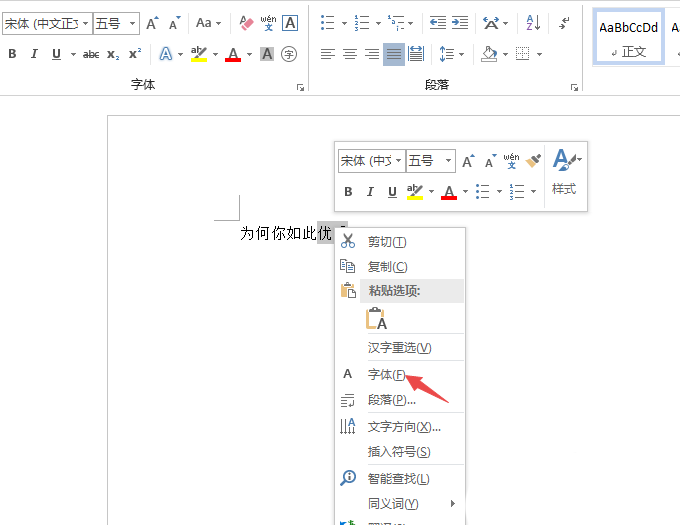Open phonetic guide in mini toolbar
Viewport: 680px width, 525px height.
(511, 161)
